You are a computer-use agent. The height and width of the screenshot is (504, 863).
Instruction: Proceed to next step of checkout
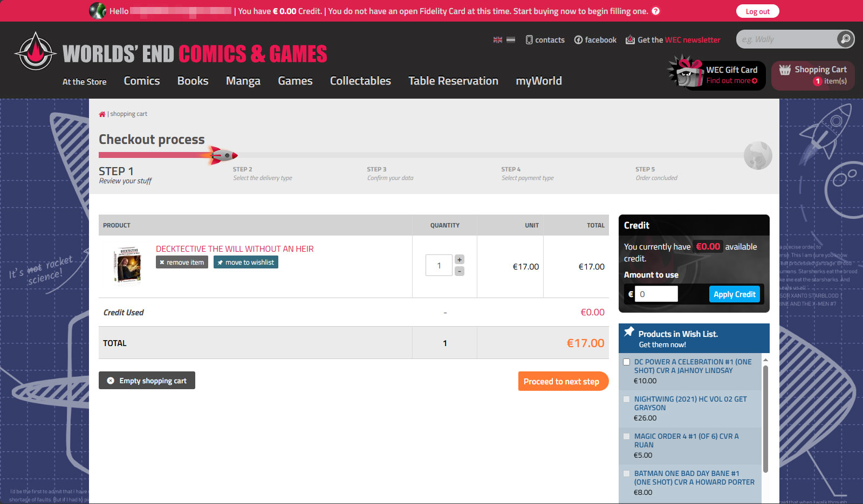click(x=563, y=382)
